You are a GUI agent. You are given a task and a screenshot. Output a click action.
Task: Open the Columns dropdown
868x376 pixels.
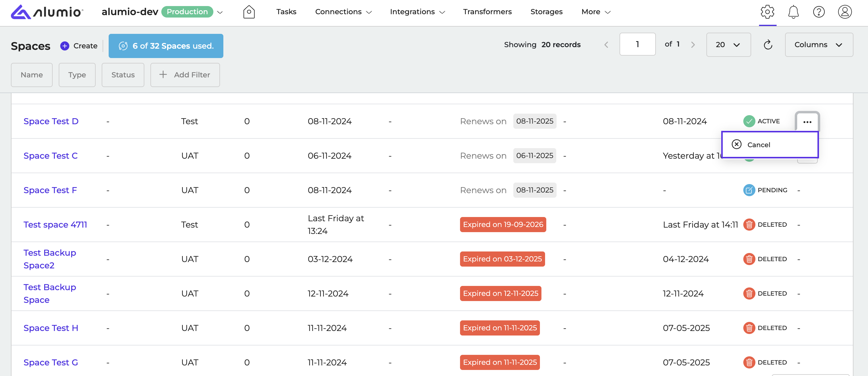(x=818, y=45)
